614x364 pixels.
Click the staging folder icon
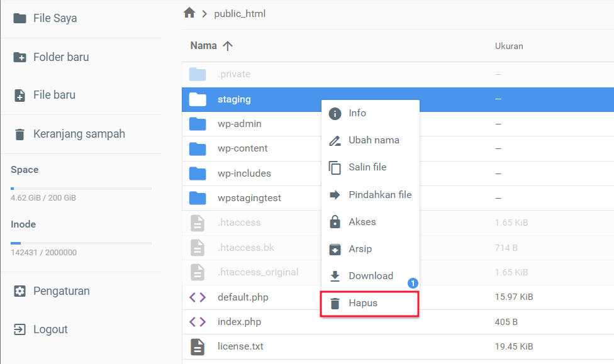[197, 99]
